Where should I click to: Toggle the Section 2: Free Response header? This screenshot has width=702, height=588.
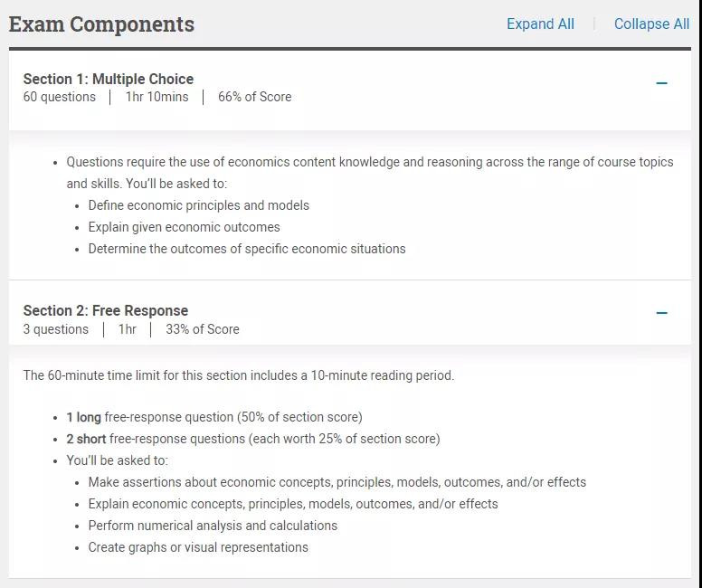pos(350,318)
